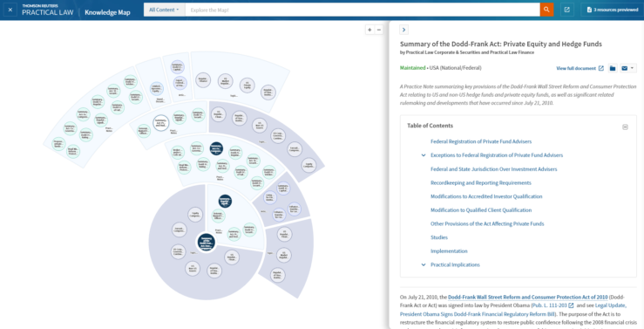Open View full document link
The height and width of the screenshot is (329, 644).
[580, 68]
